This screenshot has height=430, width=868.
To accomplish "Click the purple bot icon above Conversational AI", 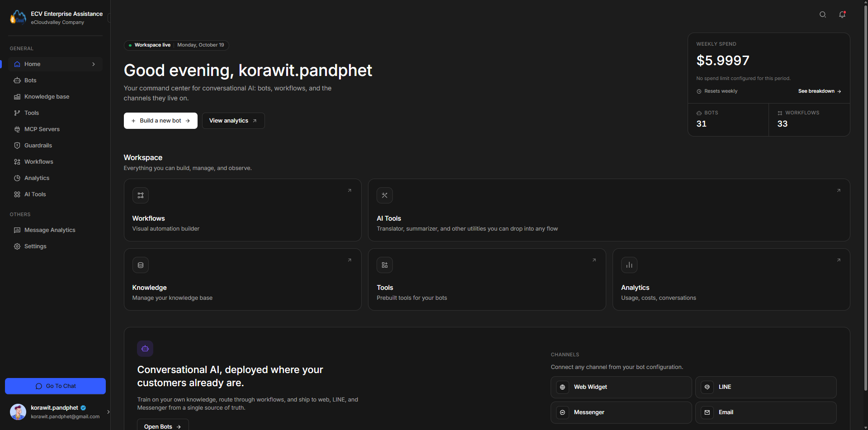I will click(x=145, y=349).
